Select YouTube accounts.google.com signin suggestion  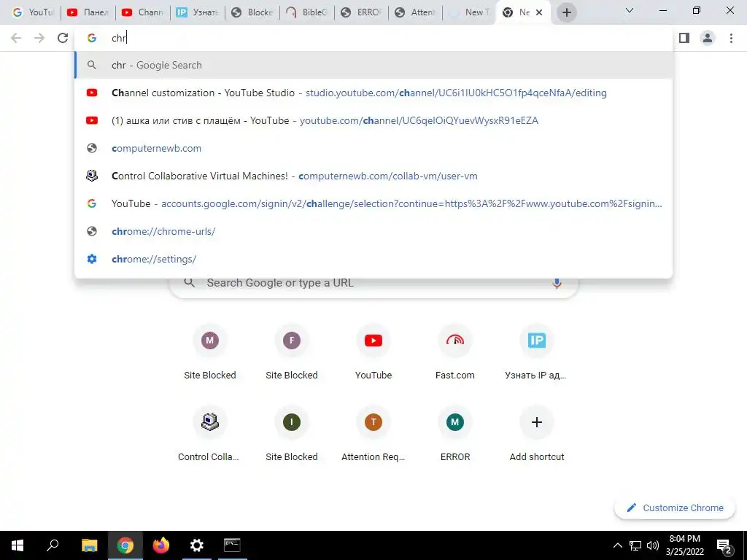pyautogui.click(x=373, y=204)
